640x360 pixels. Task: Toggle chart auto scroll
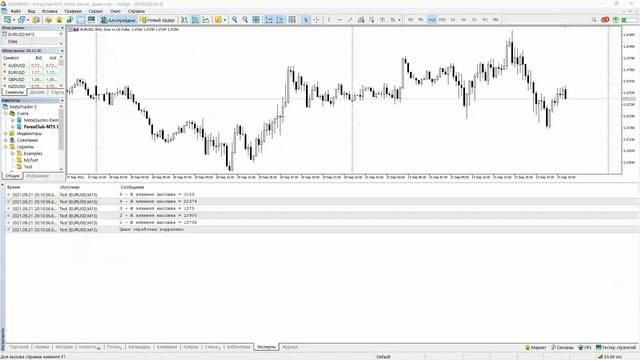pyautogui.click(x=269, y=20)
